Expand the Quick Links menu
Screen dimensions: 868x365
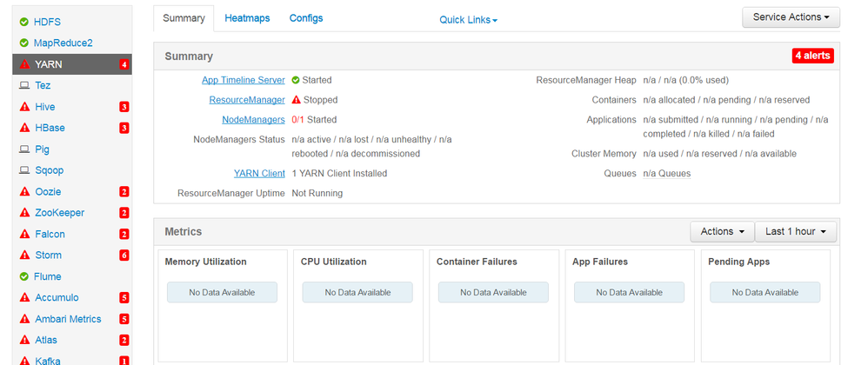(468, 19)
